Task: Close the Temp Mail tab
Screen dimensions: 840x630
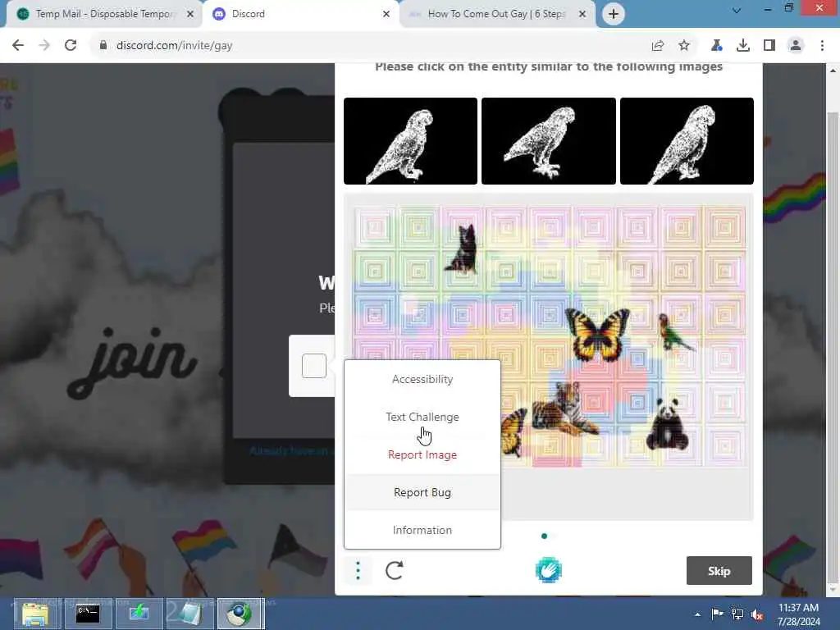Action: (x=190, y=14)
